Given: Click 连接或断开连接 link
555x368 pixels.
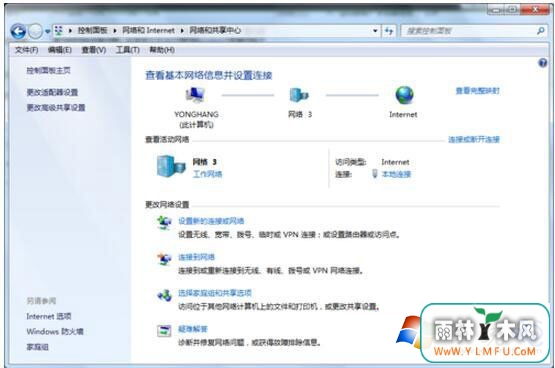Looking at the screenshot, I should tap(474, 139).
